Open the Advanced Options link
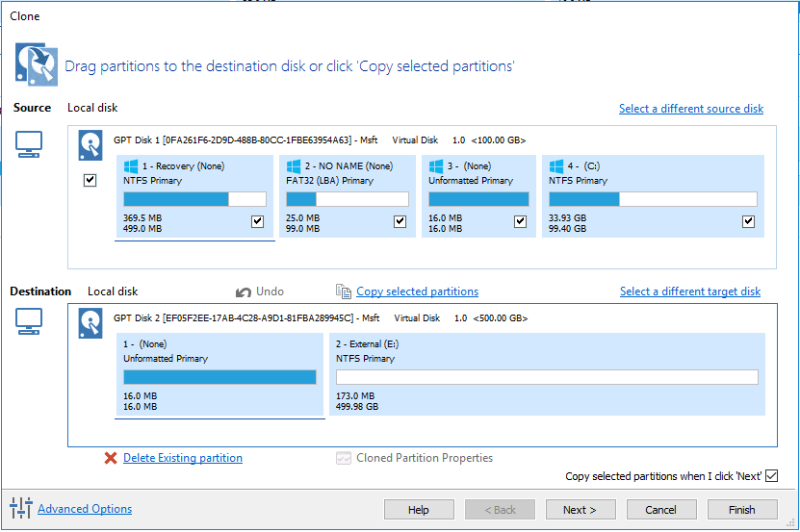 85,509
